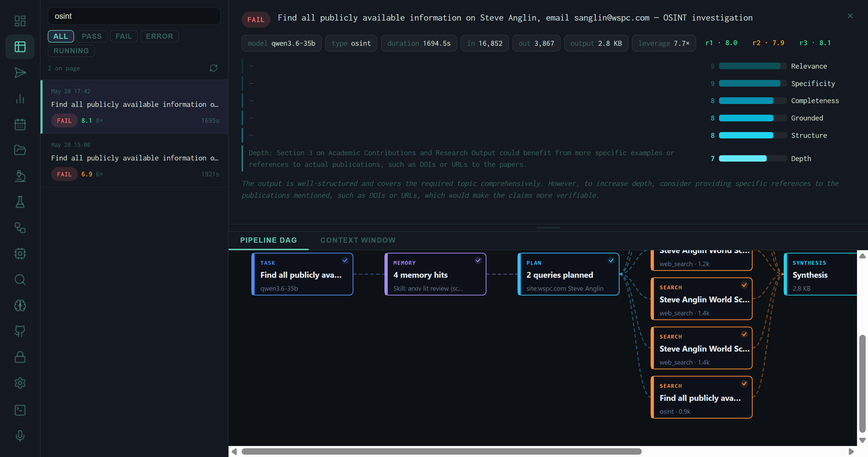
Task: Click the Relevance score bar
Action: pyautogui.click(x=753, y=66)
